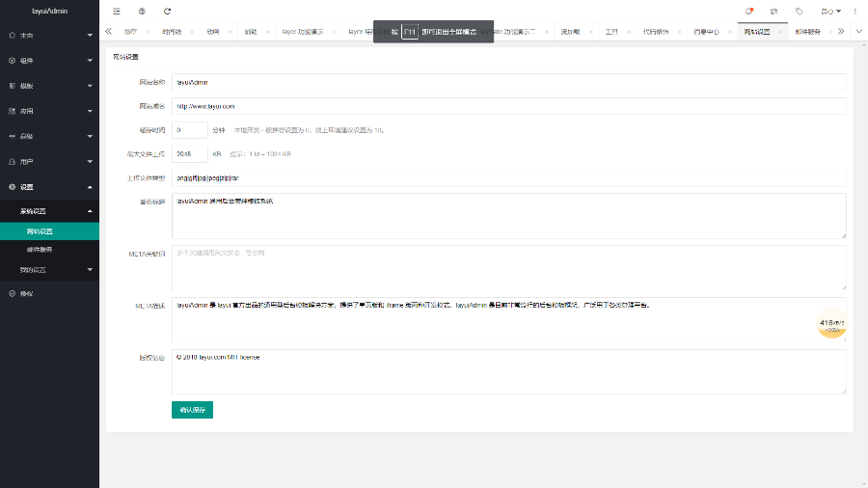This screenshot has width=868, height=488.
Task: Collapse the 设置 menu arrow
Action: tap(90, 187)
